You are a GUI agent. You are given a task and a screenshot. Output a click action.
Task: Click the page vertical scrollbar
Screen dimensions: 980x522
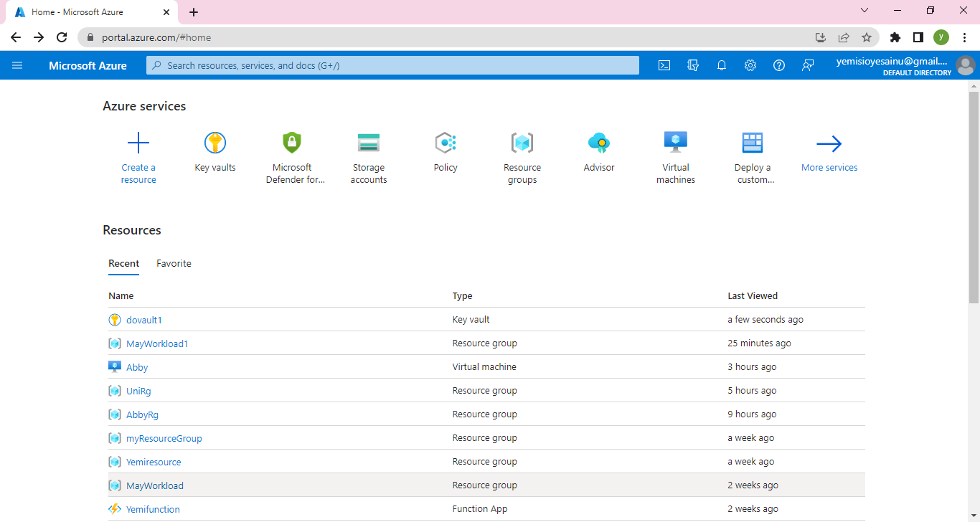(x=974, y=197)
